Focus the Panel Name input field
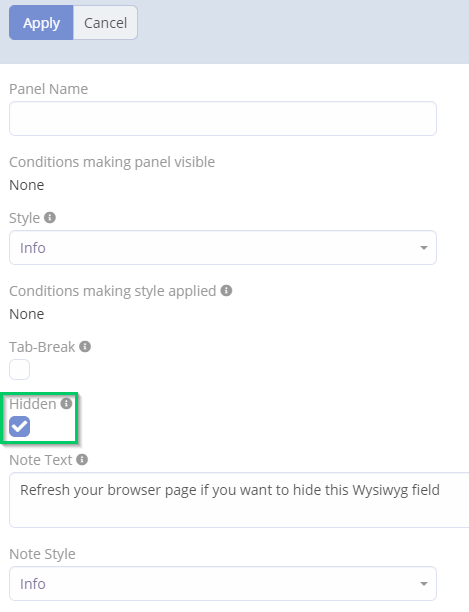This screenshot has width=469, height=612. click(223, 119)
